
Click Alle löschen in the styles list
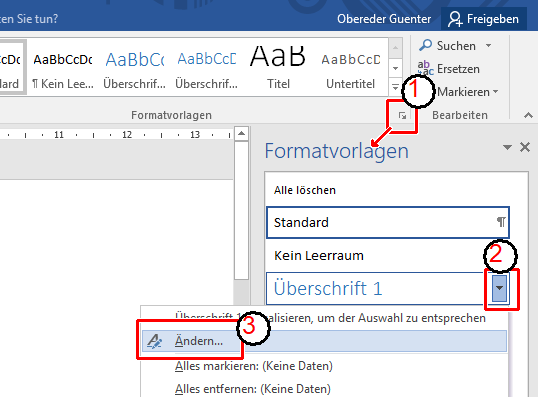coord(305,190)
